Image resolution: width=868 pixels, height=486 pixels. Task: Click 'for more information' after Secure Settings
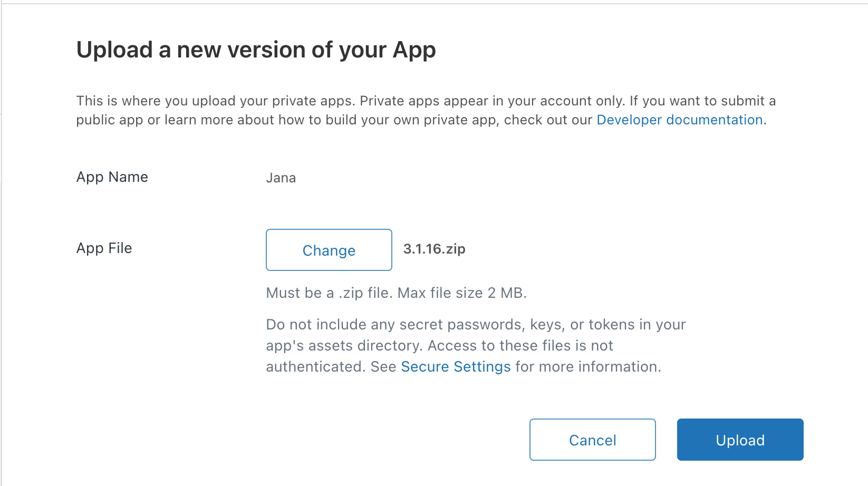[588, 366]
